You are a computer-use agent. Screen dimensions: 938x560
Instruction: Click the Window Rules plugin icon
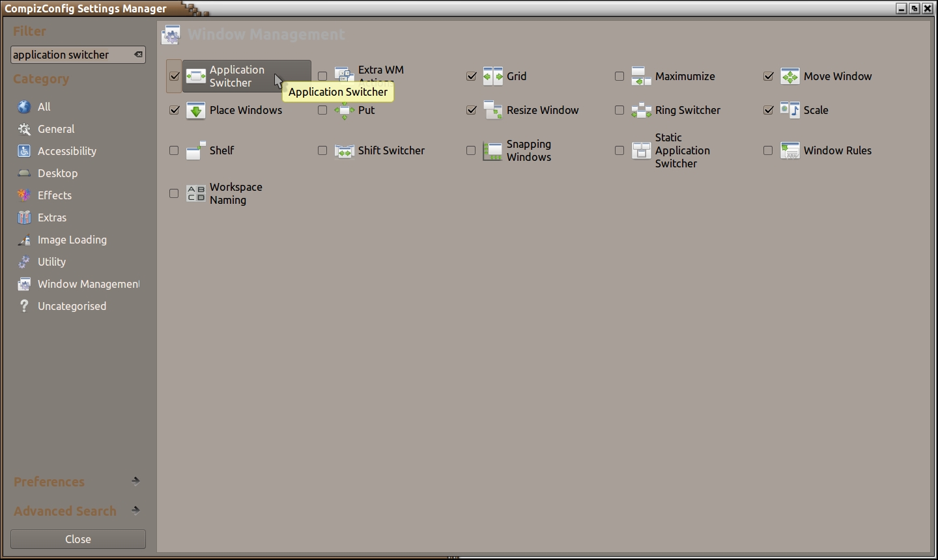(790, 150)
